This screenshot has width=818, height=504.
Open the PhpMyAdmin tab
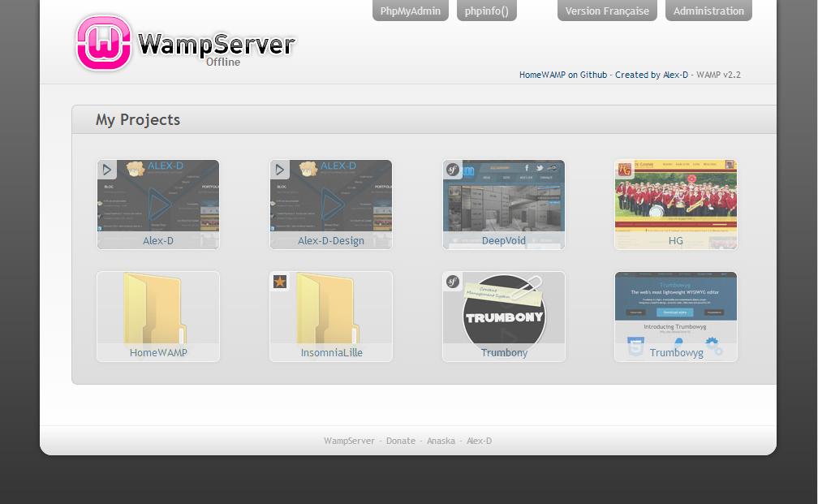410,11
